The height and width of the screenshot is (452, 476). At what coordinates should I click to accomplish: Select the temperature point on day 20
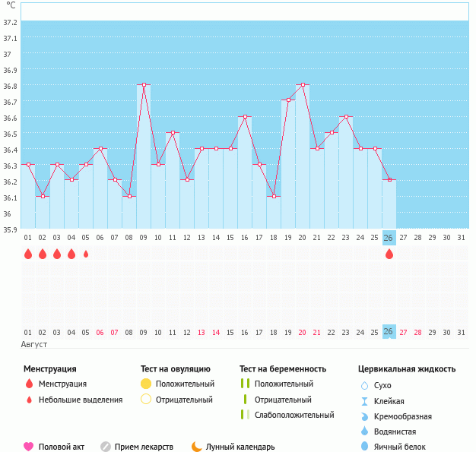[x=303, y=85]
